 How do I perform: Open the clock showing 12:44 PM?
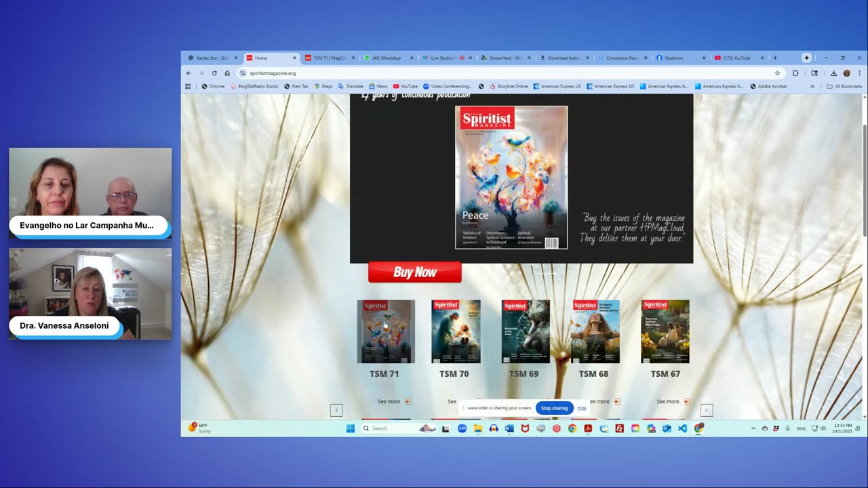tap(842, 428)
